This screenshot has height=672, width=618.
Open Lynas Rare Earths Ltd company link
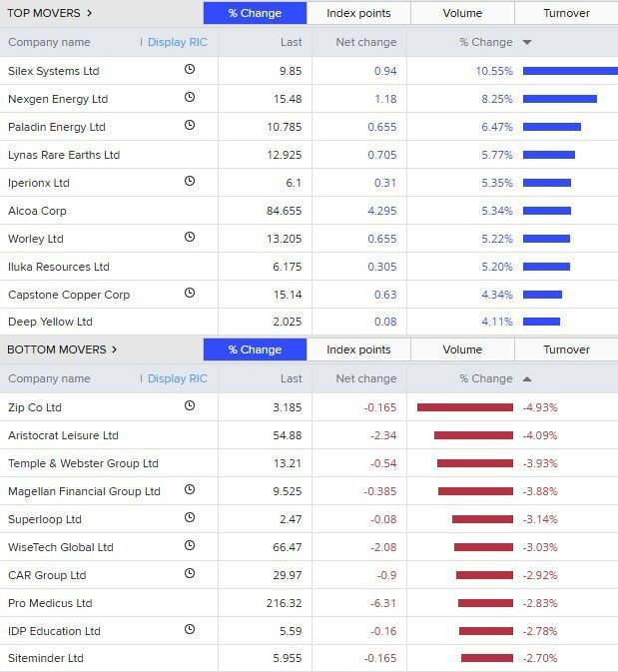coord(64,155)
